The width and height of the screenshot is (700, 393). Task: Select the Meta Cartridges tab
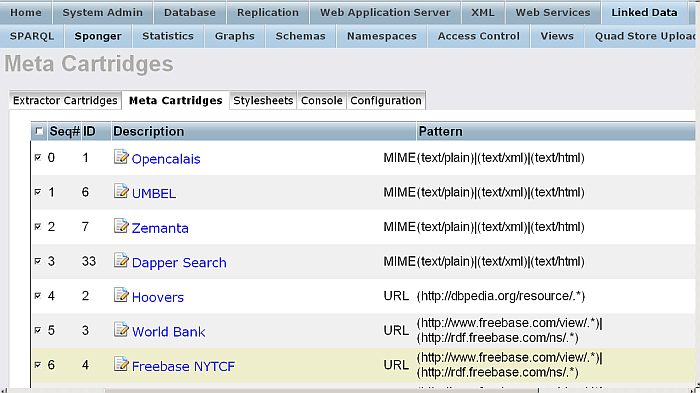point(175,100)
